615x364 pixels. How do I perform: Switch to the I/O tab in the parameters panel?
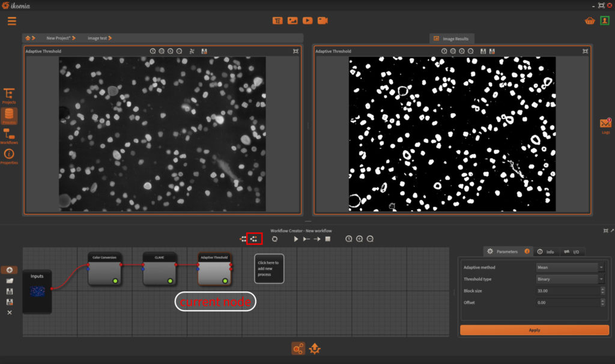coord(572,251)
